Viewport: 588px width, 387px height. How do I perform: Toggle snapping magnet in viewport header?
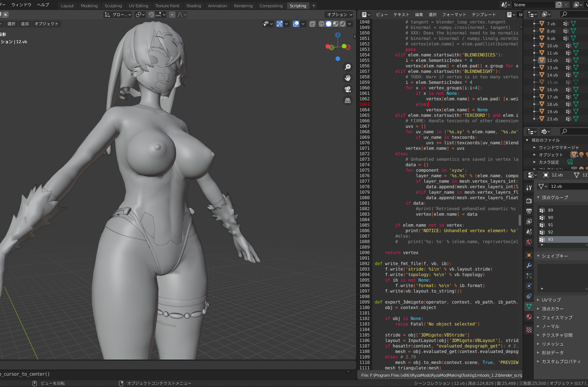tap(151, 15)
